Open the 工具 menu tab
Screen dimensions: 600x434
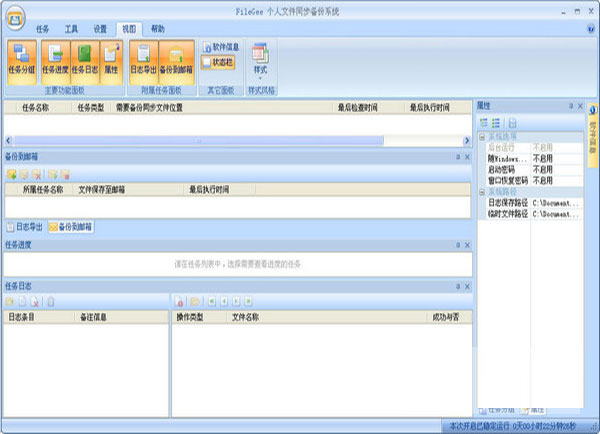click(x=71, y=29)
